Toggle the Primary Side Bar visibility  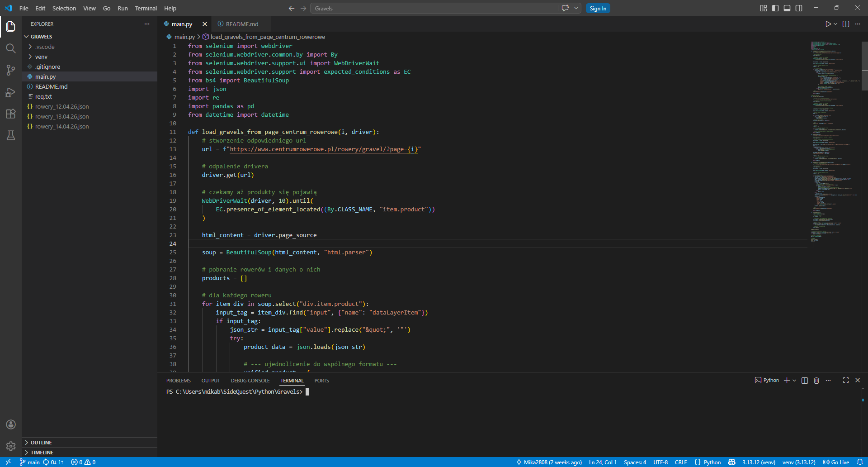coord(775,8)
